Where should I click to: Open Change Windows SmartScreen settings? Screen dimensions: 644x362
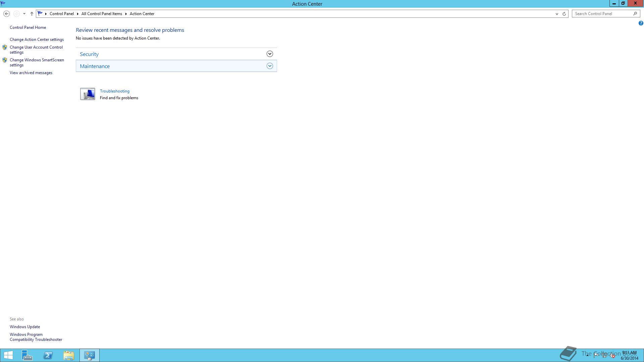coord(37,62)
